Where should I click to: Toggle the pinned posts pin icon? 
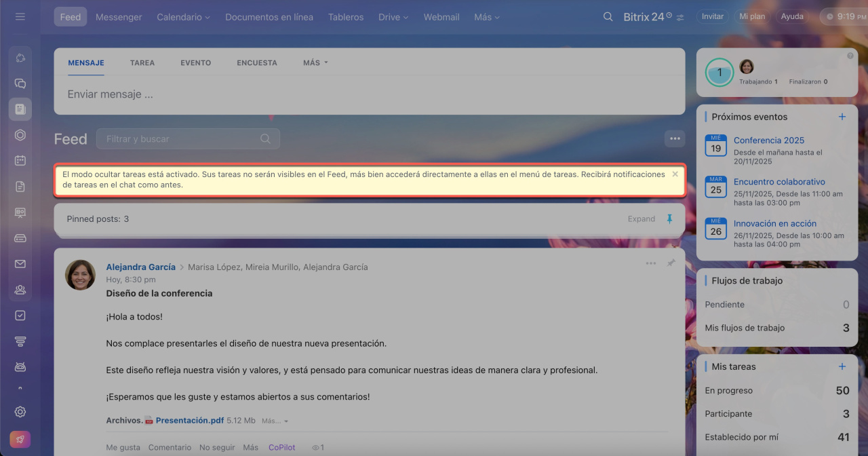point(669,219)
